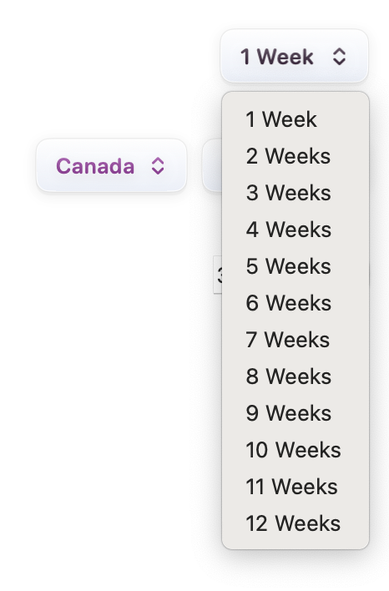Click the Canada label text
389x591 pixels.
(x=95, y=166)
